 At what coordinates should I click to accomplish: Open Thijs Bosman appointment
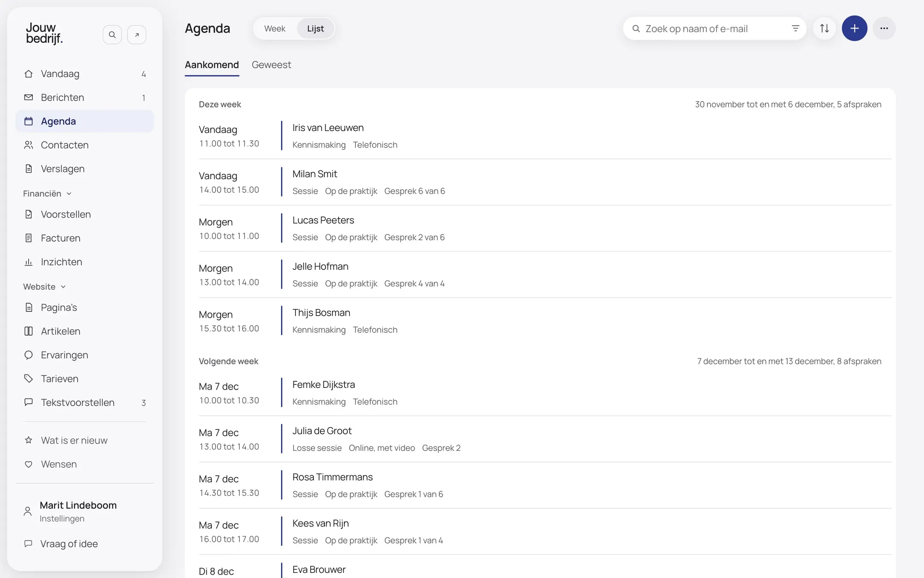pyautogui.click(x=545, y=321)
